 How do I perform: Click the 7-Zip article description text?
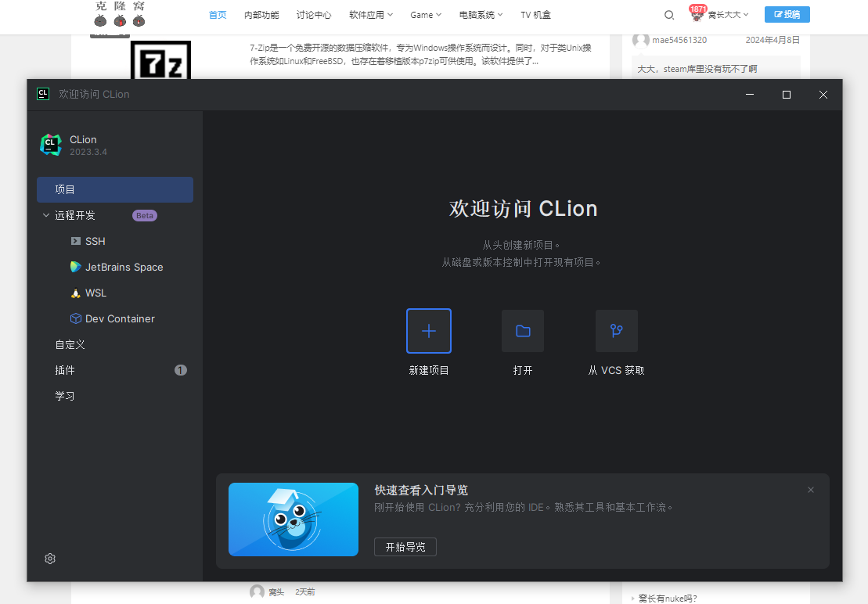click(x=421, y=54)
